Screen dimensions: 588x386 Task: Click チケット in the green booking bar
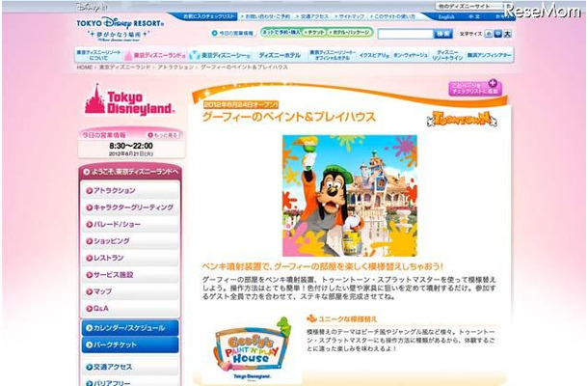(x=314, y=33)
